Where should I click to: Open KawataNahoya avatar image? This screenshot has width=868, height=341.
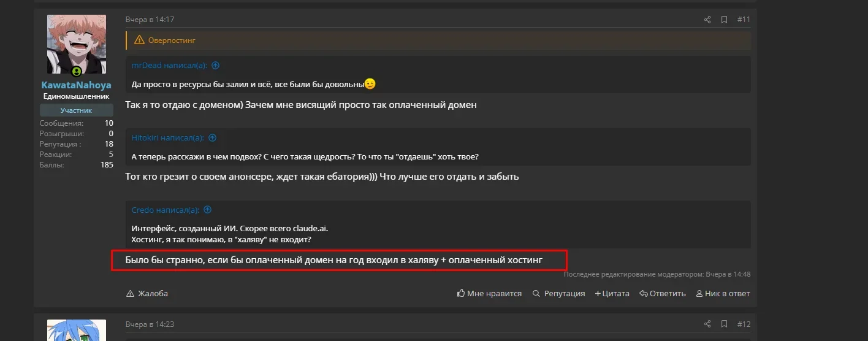coord(77,44)
